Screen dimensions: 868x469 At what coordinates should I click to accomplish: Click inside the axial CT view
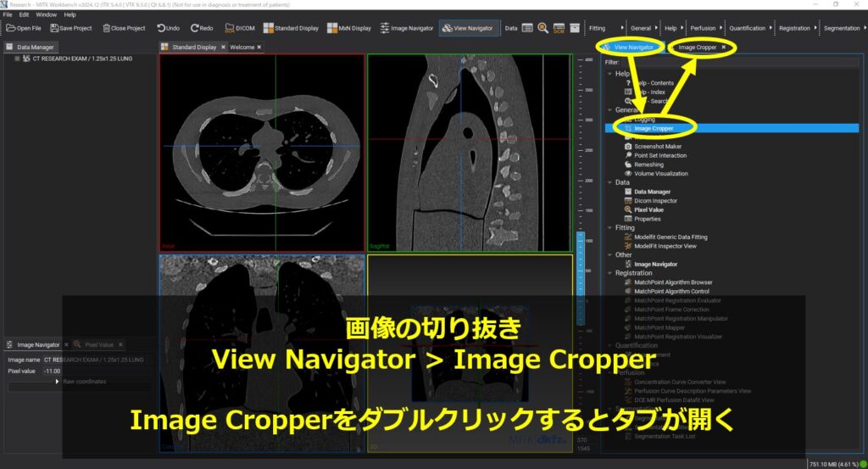(262, 153)
